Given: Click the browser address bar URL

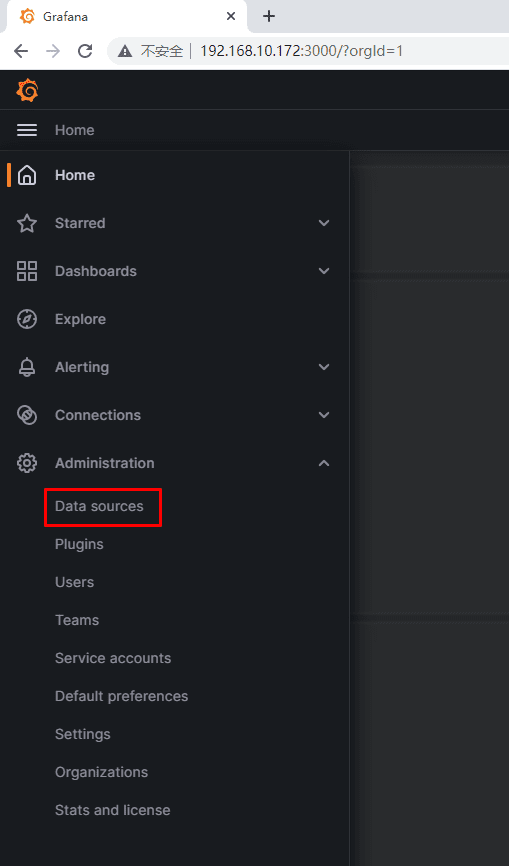Looking at the screenshot, I should pos(301,51).
